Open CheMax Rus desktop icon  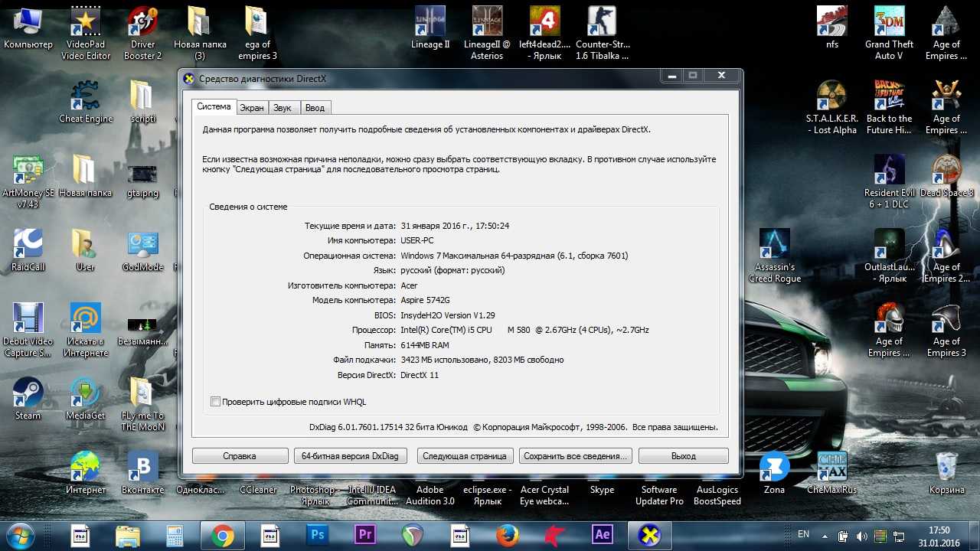coord(832,473)
